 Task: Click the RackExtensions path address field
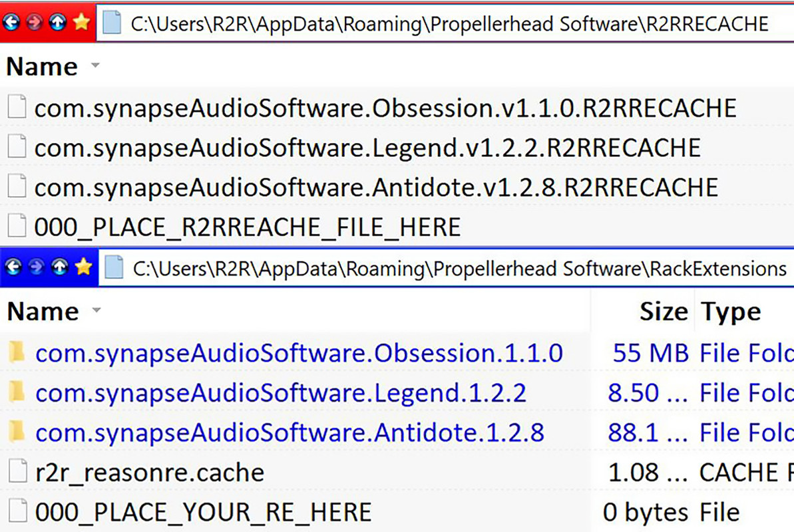coord(446,268)
